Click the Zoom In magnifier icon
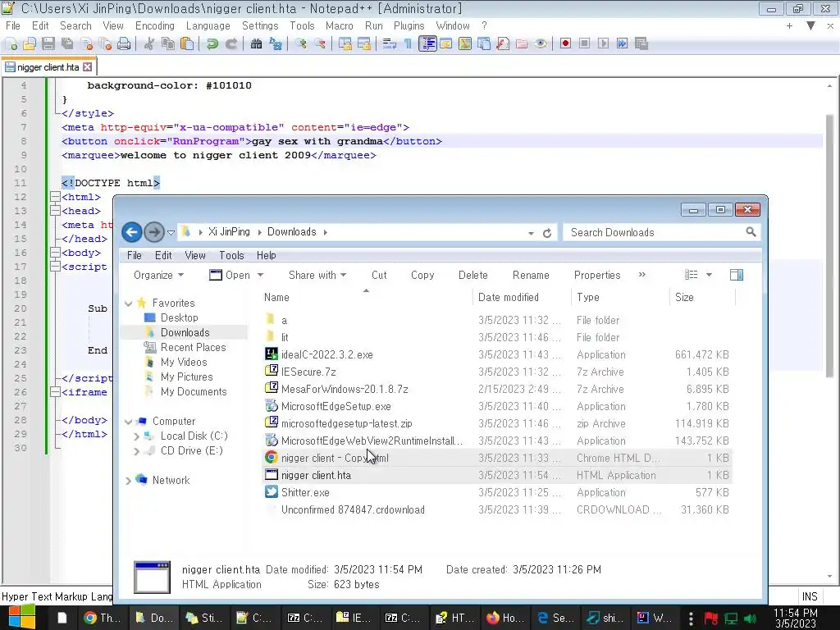Image resolution: width=840 pixels, height=630 pixels. click(301, 44)
